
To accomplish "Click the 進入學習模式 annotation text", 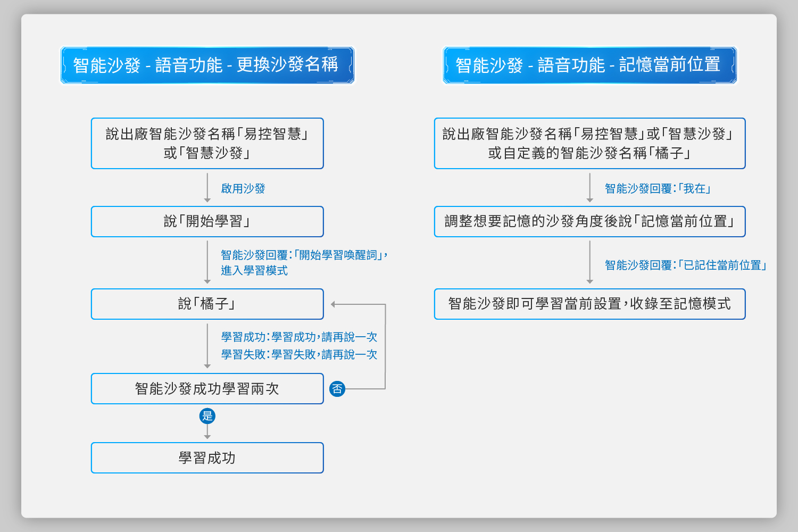I will [x=254, y=271].
